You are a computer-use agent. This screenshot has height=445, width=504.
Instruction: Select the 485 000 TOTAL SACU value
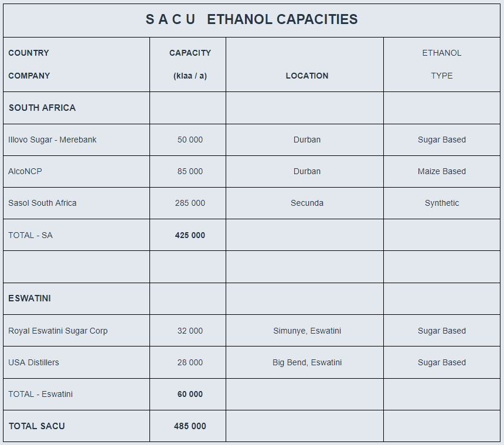pyautogui.click(x=190, y=426)
